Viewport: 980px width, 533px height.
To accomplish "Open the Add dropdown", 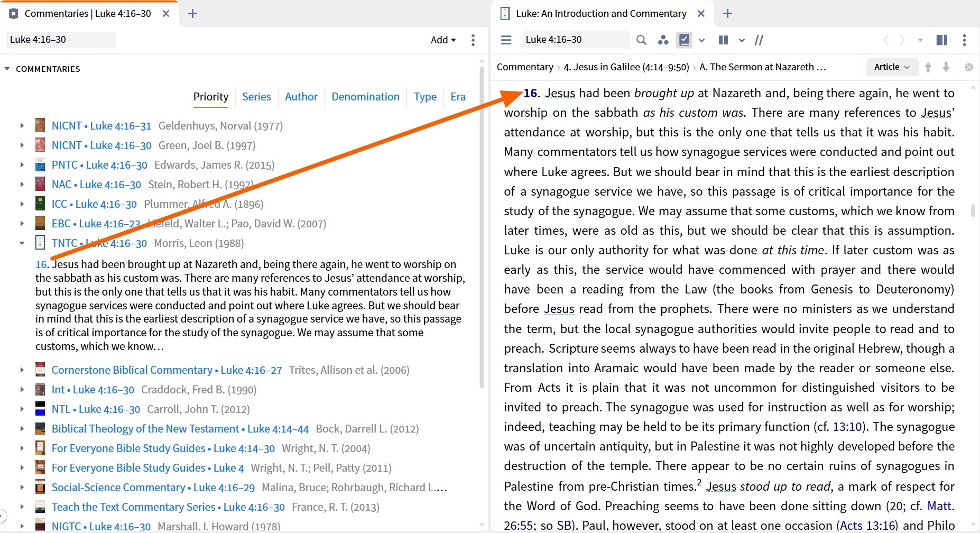I will 443,40.
